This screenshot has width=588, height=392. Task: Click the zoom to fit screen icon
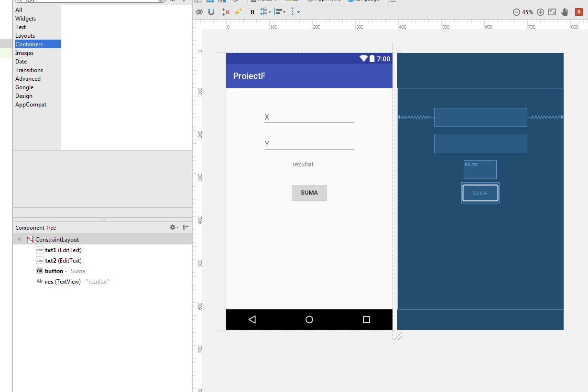(552, 12)
